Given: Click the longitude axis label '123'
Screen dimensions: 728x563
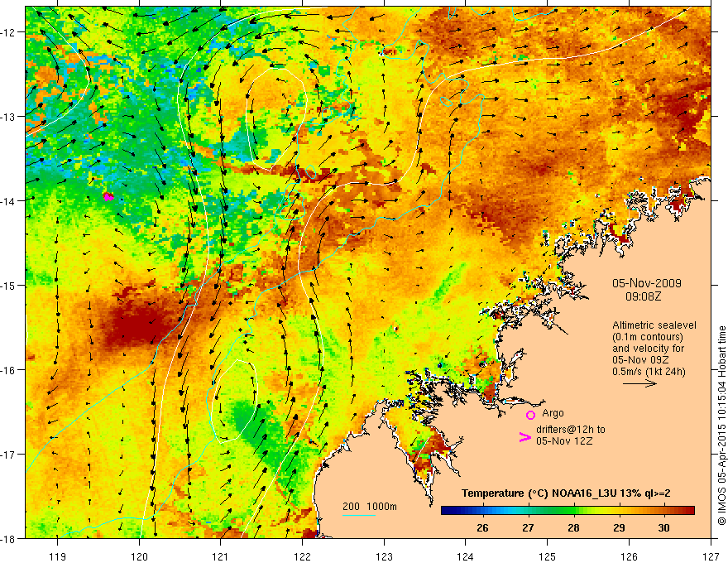Looking at the screenshot, I should (384, 556).
